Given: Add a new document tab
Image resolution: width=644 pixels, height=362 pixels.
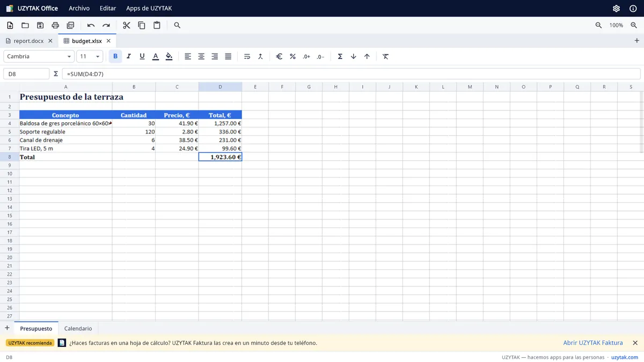Looking at the screenshot, I should (x=637, y=41).
